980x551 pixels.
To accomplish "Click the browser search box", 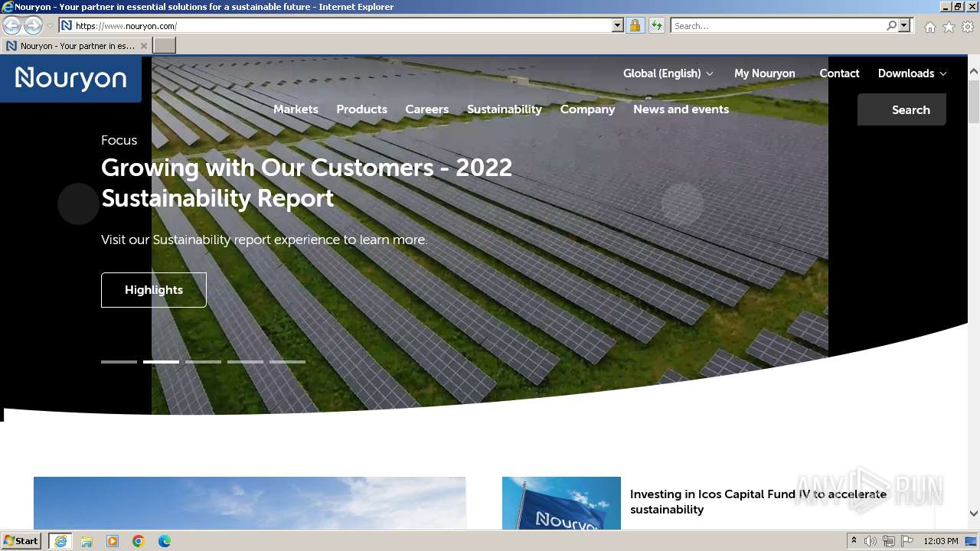I will coord(778,26).
